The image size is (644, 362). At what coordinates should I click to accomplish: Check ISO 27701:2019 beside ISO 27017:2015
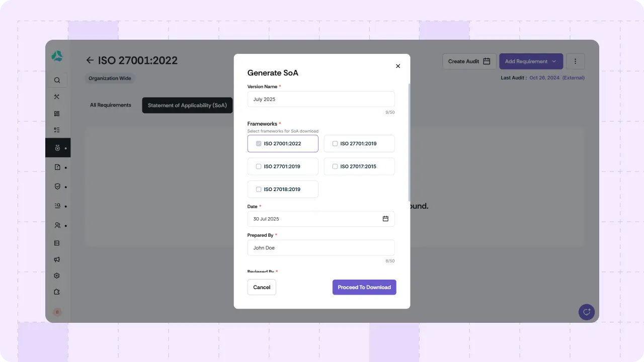259,166
